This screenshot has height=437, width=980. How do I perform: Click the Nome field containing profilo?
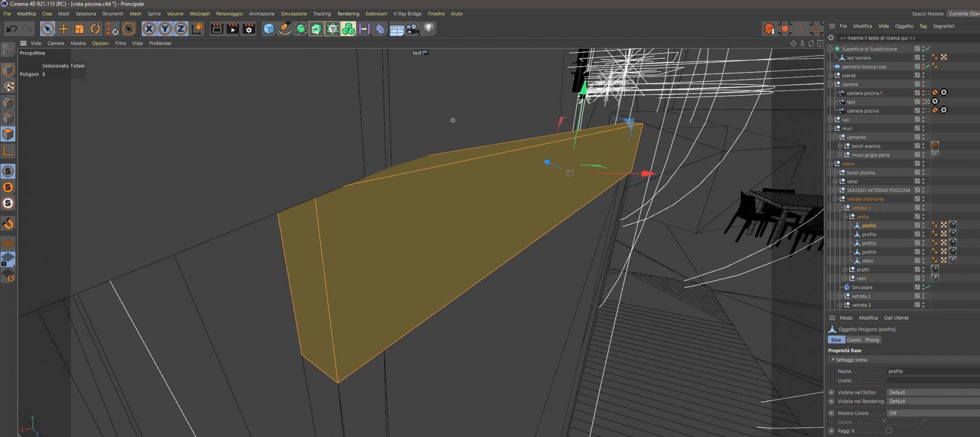tap(933, 371)
